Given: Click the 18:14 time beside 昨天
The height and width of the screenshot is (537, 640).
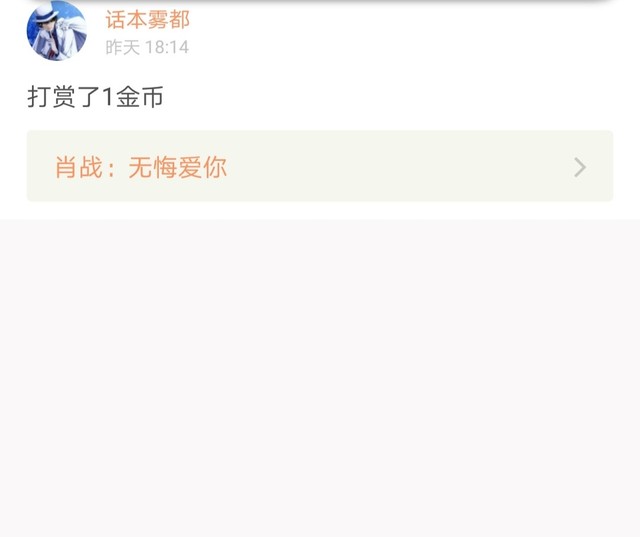Looking at the screenshot, I should coord(167,47).
